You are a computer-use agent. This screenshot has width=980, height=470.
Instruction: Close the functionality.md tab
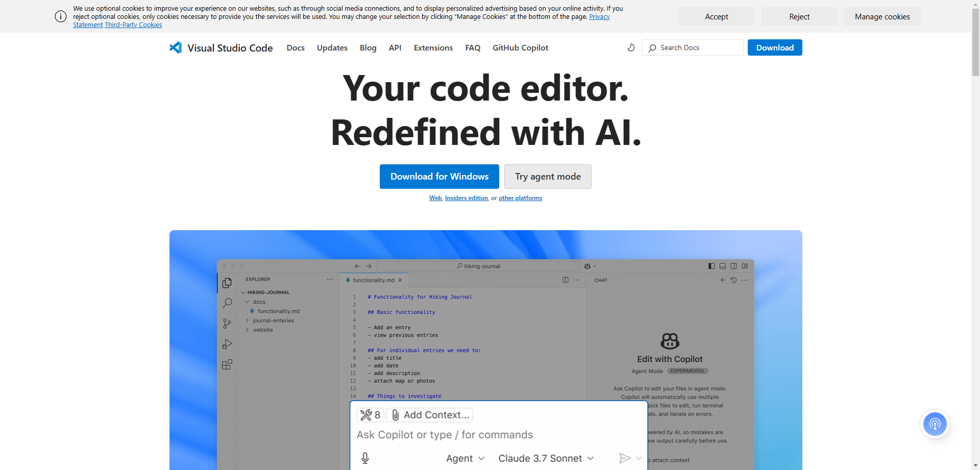click(x=400, y=280)
